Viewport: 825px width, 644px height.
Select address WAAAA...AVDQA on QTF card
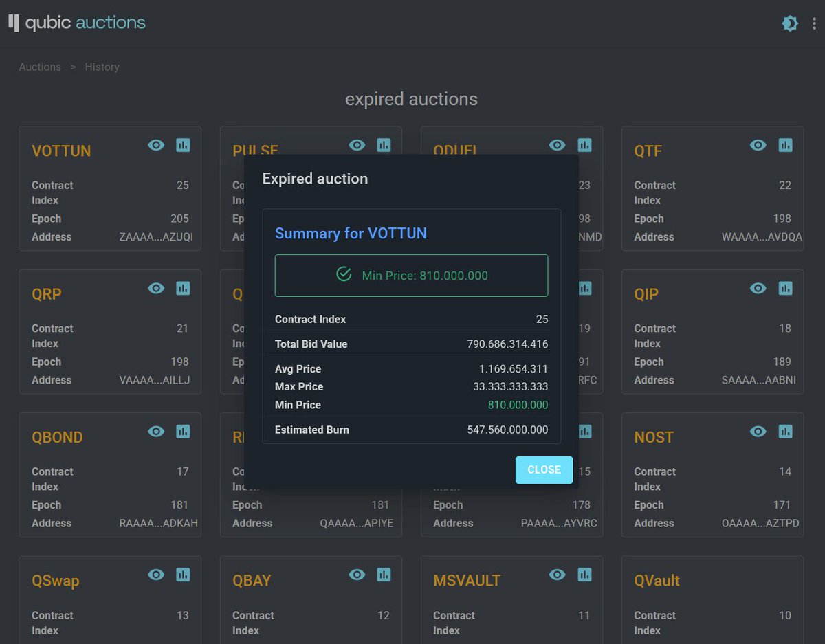[762, 237]
